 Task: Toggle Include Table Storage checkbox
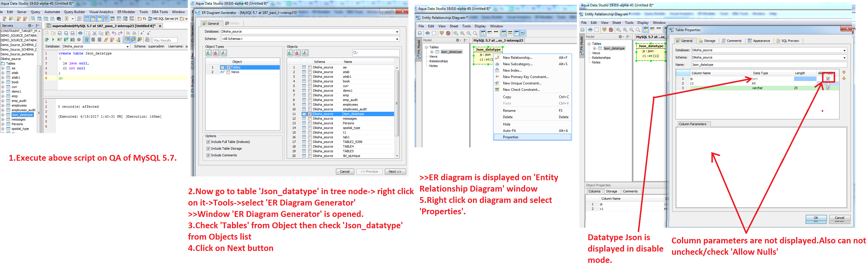pyautogui.click(x=208, y=149)
